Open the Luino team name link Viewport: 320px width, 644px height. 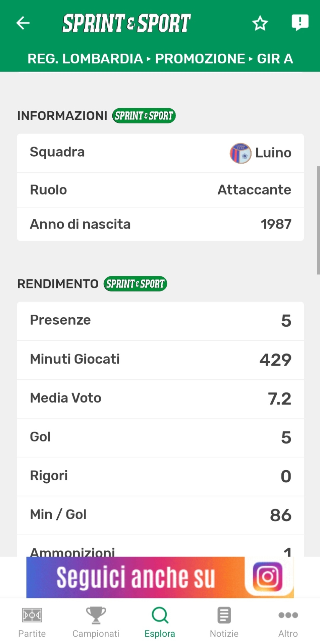coord(273,153)
